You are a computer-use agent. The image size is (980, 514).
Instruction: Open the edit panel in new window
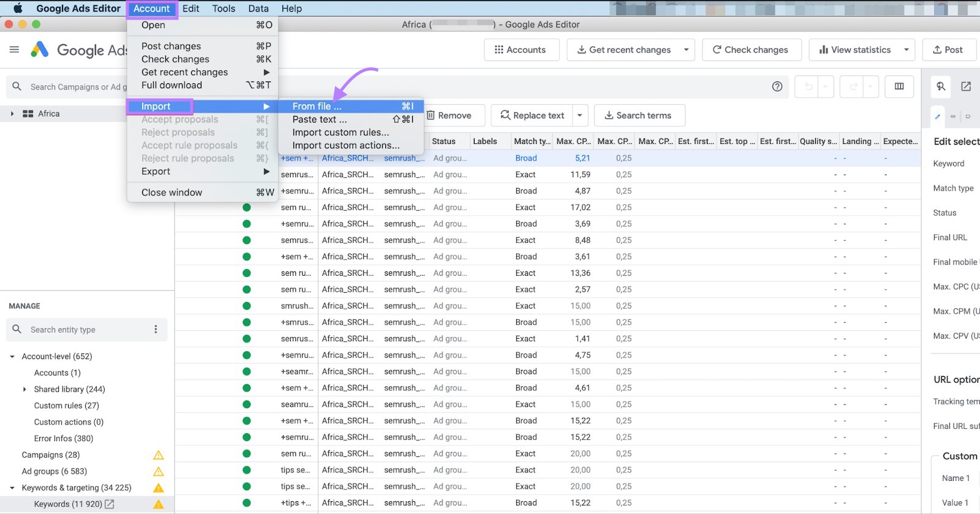click(966, 86)
